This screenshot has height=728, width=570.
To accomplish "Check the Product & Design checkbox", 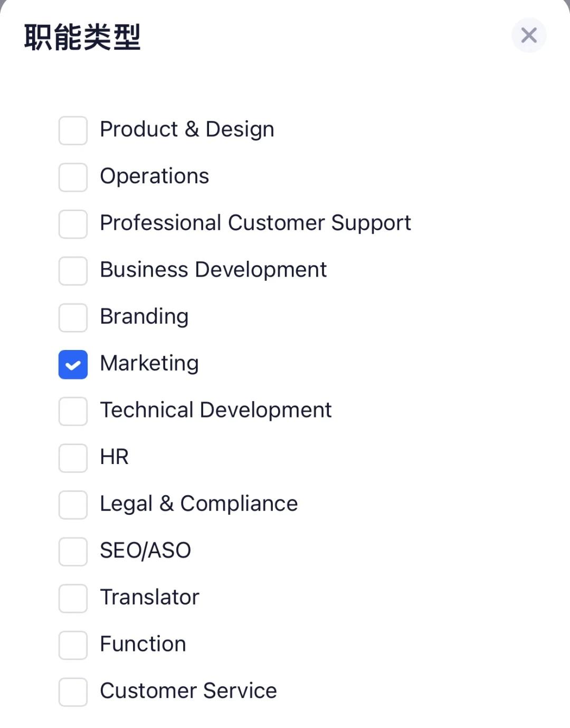I will (73, 130).
